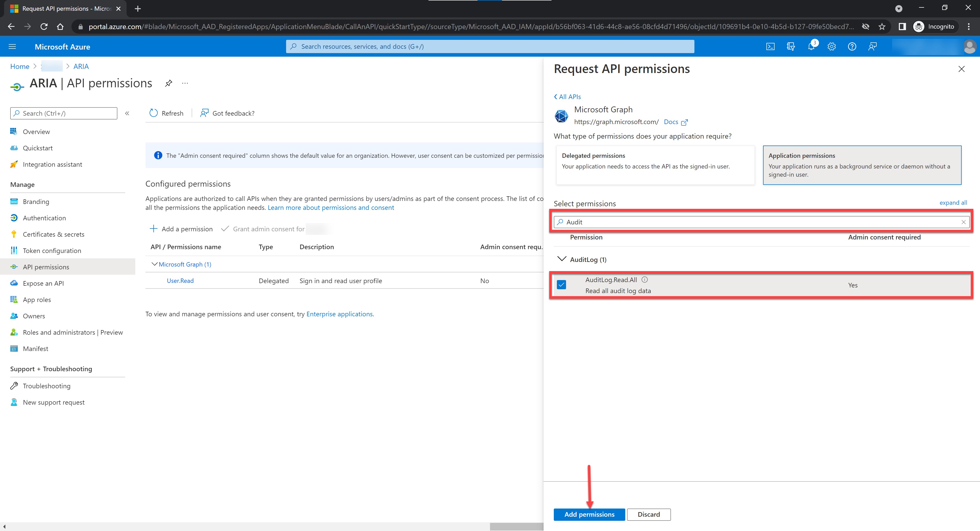Uncheck the AuditLog.Read.All permission checkbox
The image size is (980, 531).
[561, 285]
